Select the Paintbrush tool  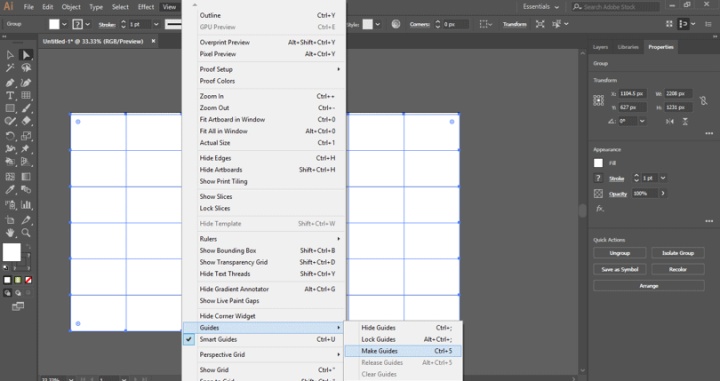(x=26, y=108)
